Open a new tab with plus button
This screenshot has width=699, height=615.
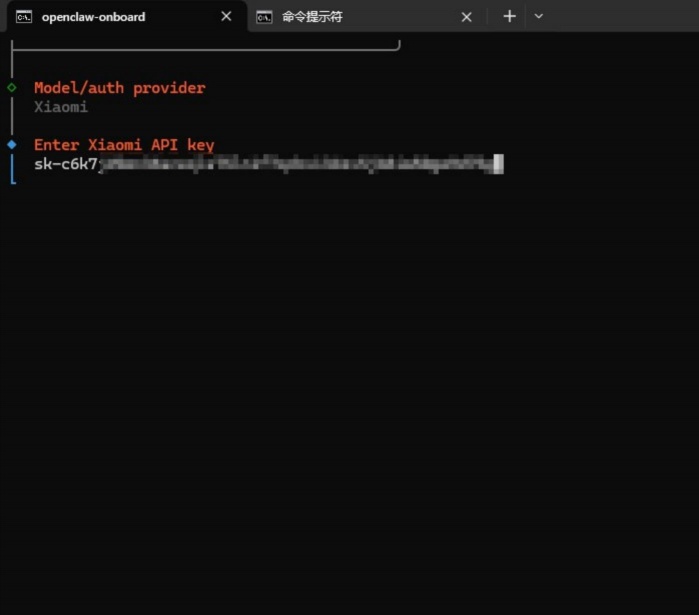pos(509,16)
